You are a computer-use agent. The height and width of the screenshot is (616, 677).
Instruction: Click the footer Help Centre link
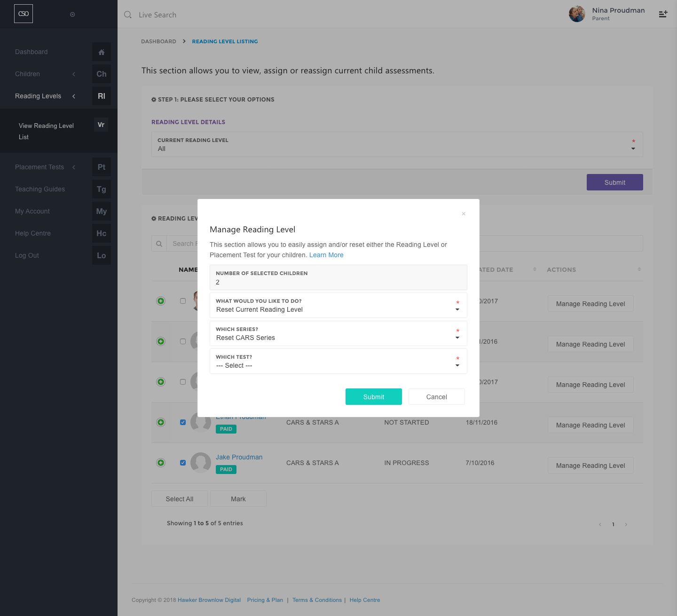[365, 600]
